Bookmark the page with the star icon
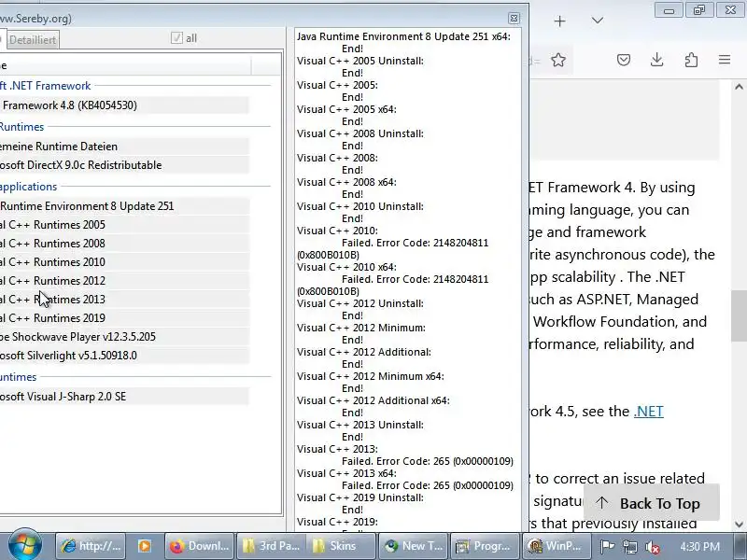Viewport: 747px width, 560px height. coord(558,60)
